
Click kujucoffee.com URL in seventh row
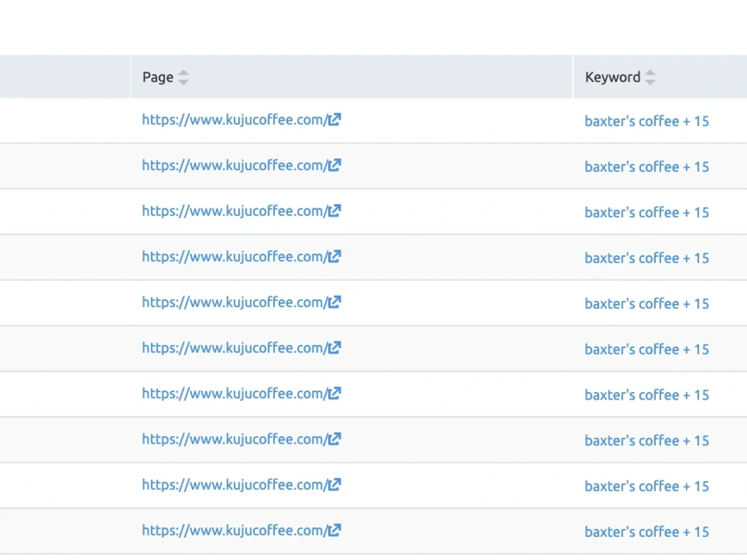click(235, 394)
